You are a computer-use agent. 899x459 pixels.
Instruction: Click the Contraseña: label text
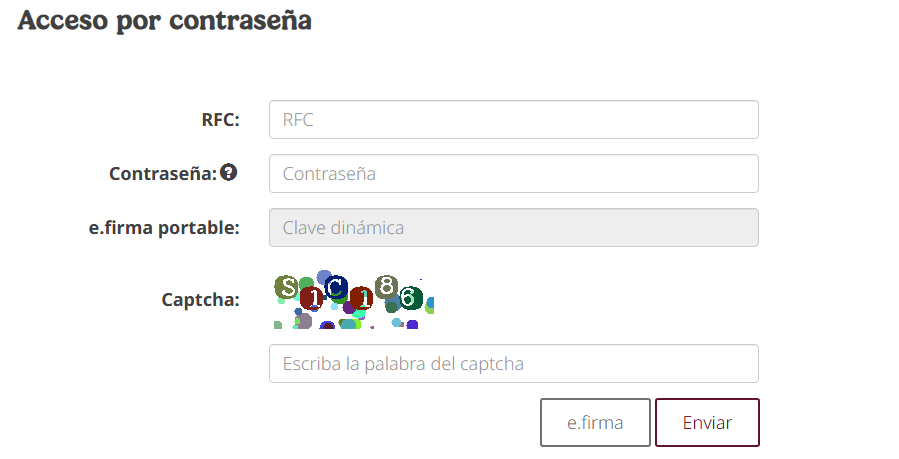163,174
